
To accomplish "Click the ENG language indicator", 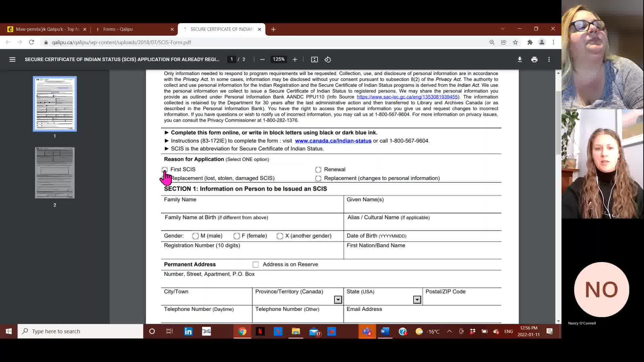I will (x=508, y=331).
